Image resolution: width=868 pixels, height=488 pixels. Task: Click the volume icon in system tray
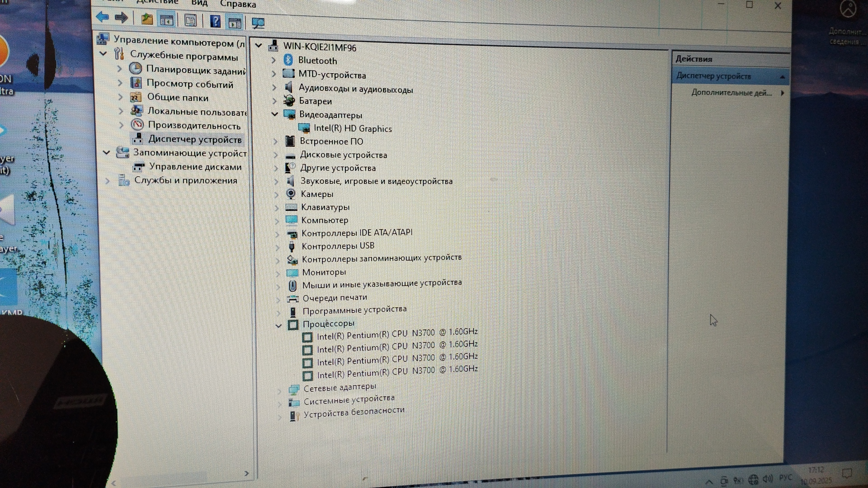coord(767,479)
